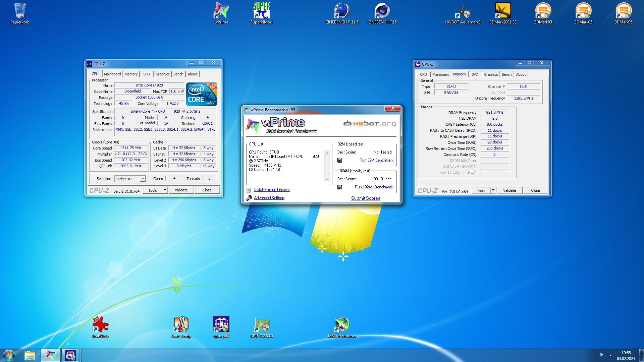The width and height of the screenshot is (644, 362).
Task: Open Bench tab in right CPU-Z
Action: [507, 74]
